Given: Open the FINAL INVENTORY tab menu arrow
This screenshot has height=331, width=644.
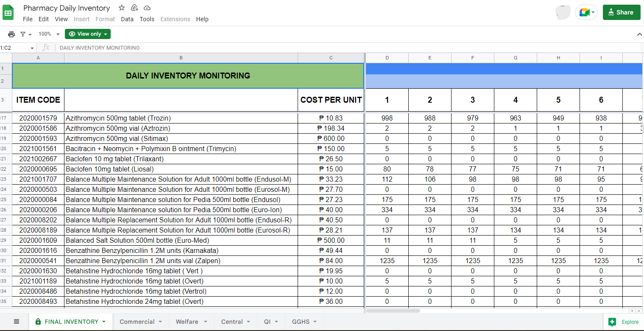Looking at the screenshot, I should pyautogui.click(x=104, y=322).
